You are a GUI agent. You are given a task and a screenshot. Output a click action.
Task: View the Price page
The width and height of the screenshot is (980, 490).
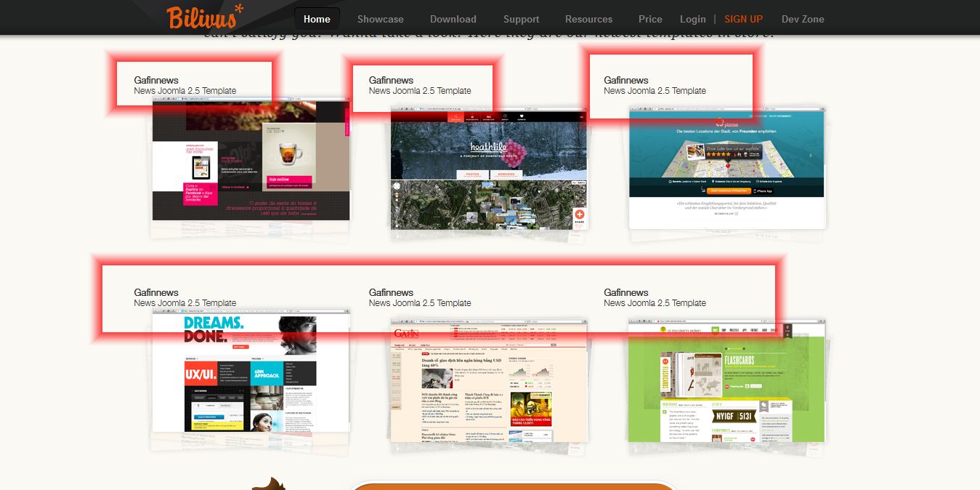(651, 19)
